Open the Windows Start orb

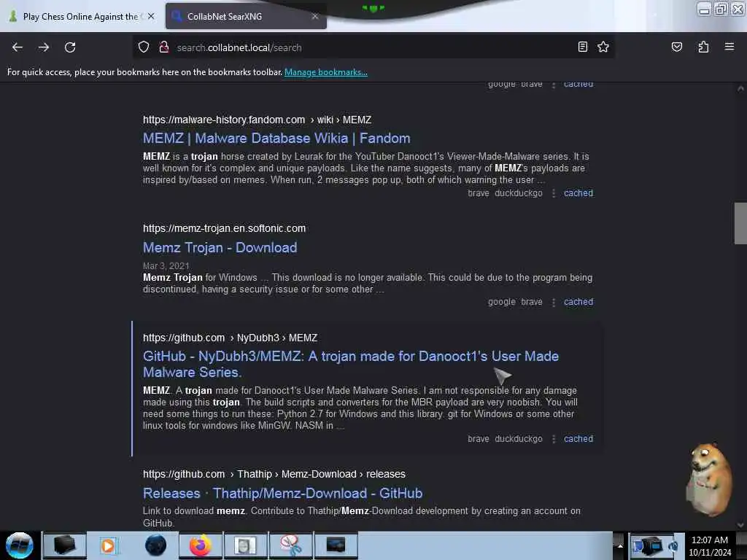pyautogui.click(x=20, y=545)
